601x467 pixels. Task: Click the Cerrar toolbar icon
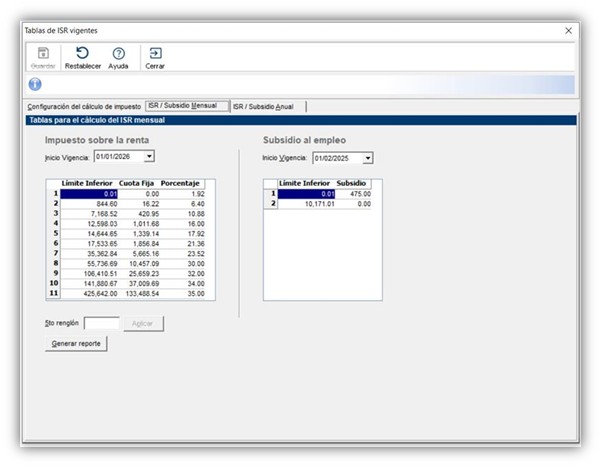155,54
